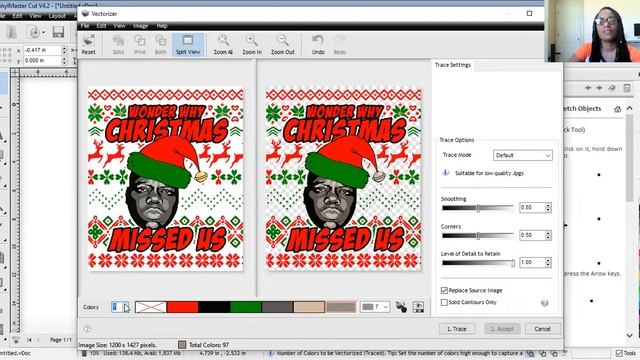The width and height of the screenshot is (640, 360).
Task: Click the traced preview image
Action: 343,179
